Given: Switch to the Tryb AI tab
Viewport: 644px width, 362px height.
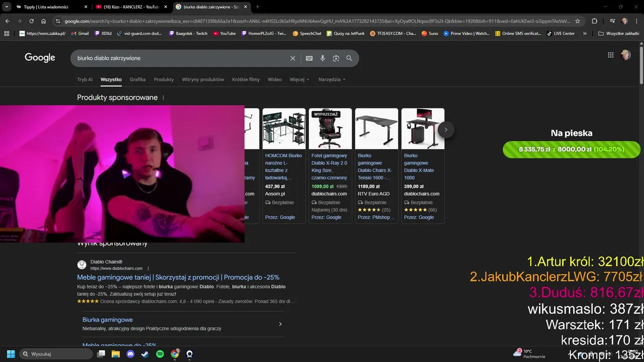Looking at the screenshot, I should click(x=85, y=79).
